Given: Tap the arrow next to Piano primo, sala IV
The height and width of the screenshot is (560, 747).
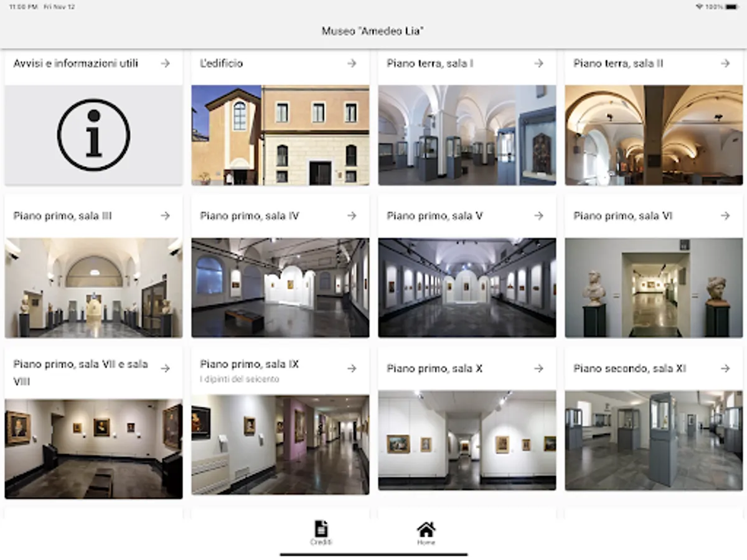Looking at the screenshot, I should tap(352, 216).
